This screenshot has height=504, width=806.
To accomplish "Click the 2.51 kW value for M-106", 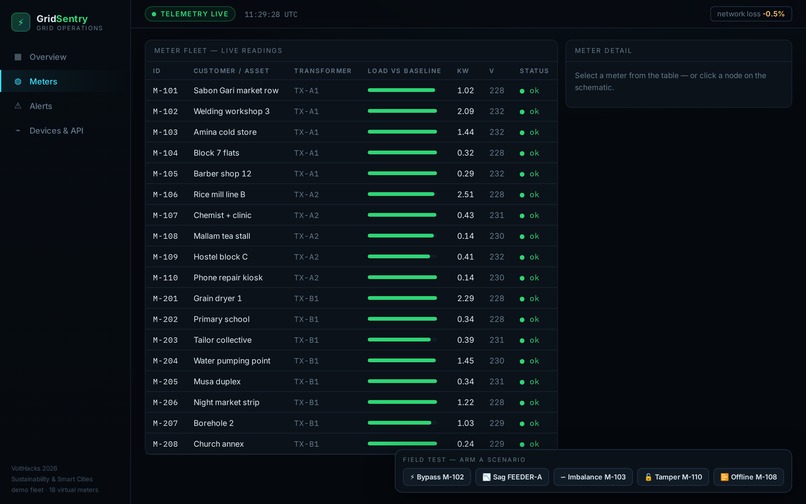I will click(x=465, y=194).
